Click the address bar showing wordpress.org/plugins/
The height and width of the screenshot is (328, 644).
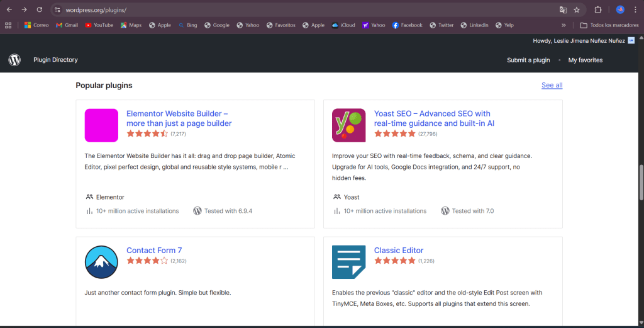click(302, 10)
